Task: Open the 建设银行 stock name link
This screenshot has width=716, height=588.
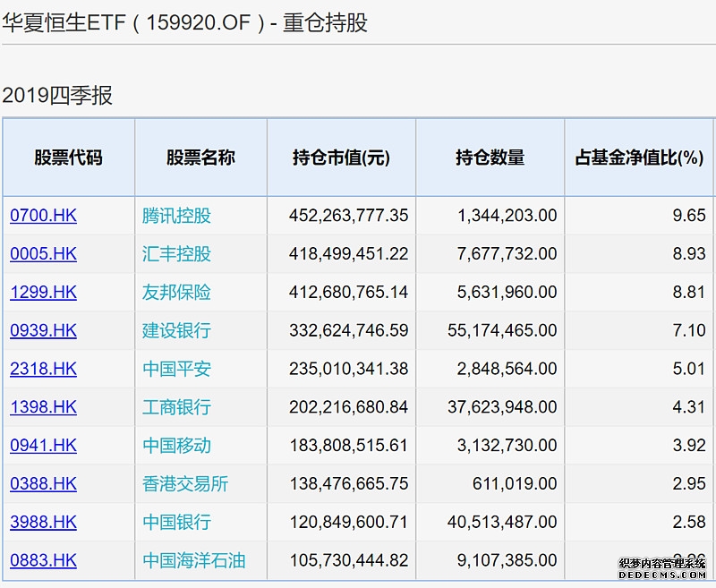Action: click(176, 330)
